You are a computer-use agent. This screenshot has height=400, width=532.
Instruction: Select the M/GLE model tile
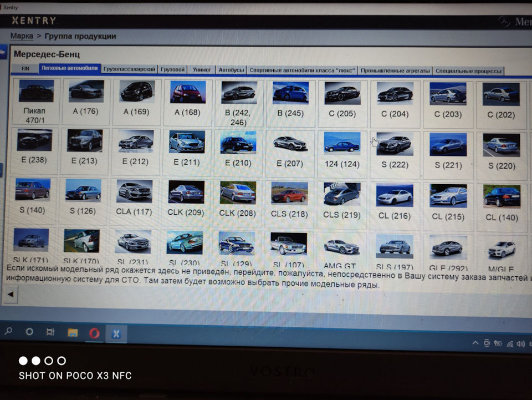point(502,254)
